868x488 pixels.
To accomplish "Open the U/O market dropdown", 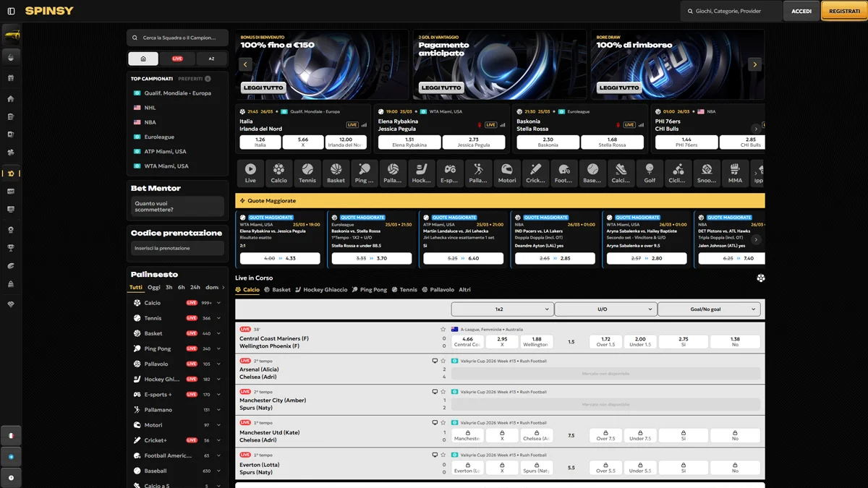I will point(605,309).
